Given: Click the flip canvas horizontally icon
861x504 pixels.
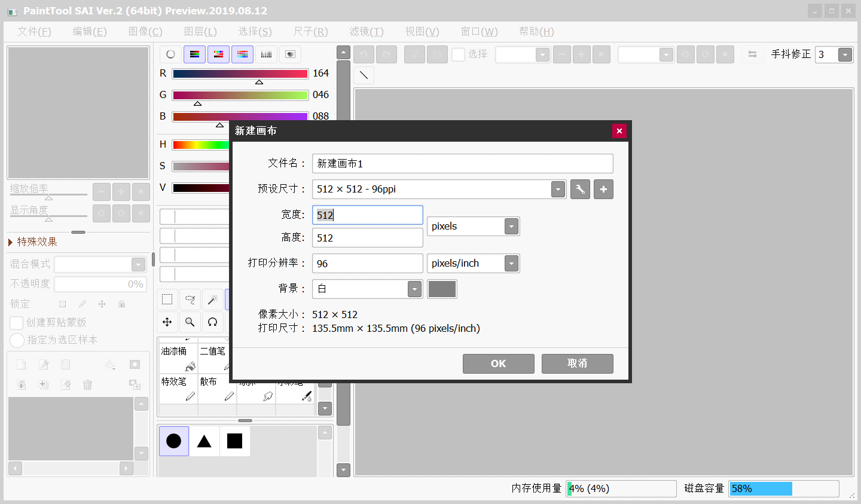Looking at the screenshot, I should (752, 54).
